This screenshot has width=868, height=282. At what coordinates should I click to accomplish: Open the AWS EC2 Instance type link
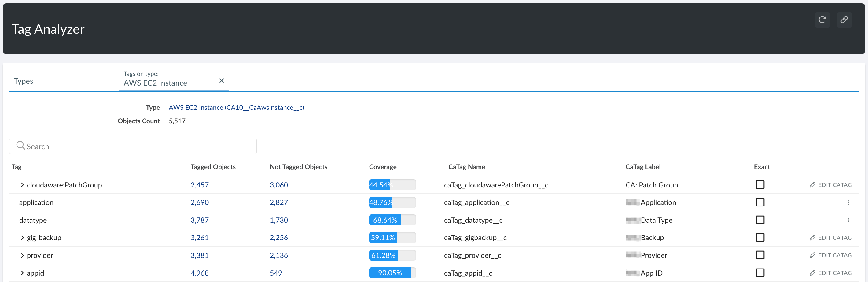coord(236,107)
